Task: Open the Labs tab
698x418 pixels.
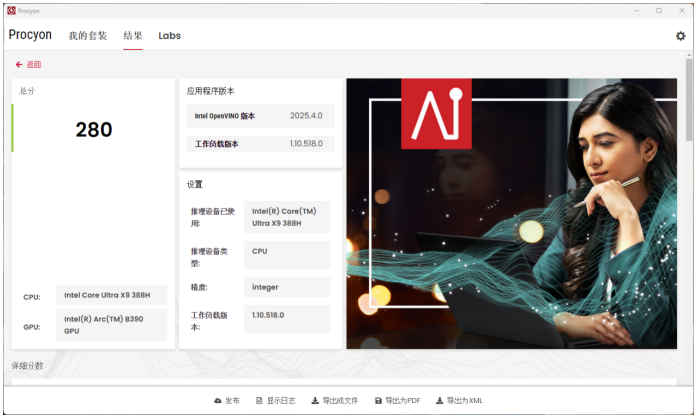Action: tap(170, 36)
